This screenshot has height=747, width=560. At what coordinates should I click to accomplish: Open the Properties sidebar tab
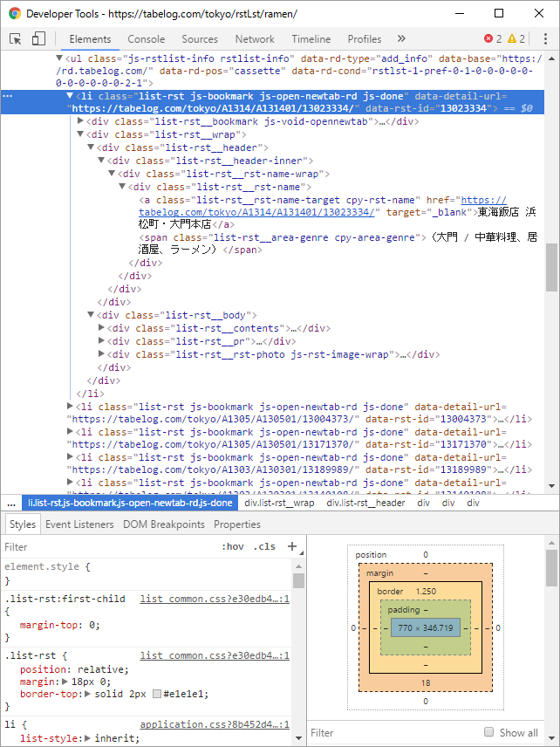pyautogui.click(x=237, y=524)
